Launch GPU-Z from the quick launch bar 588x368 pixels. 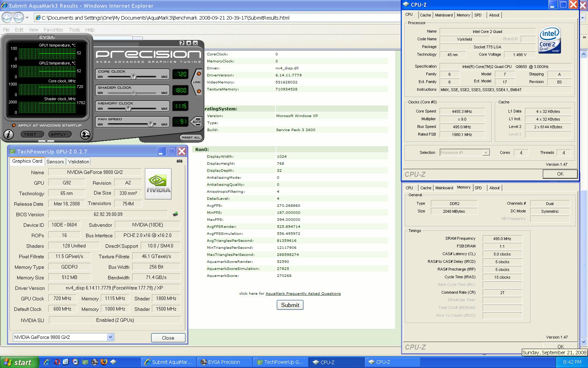(85, 362)
